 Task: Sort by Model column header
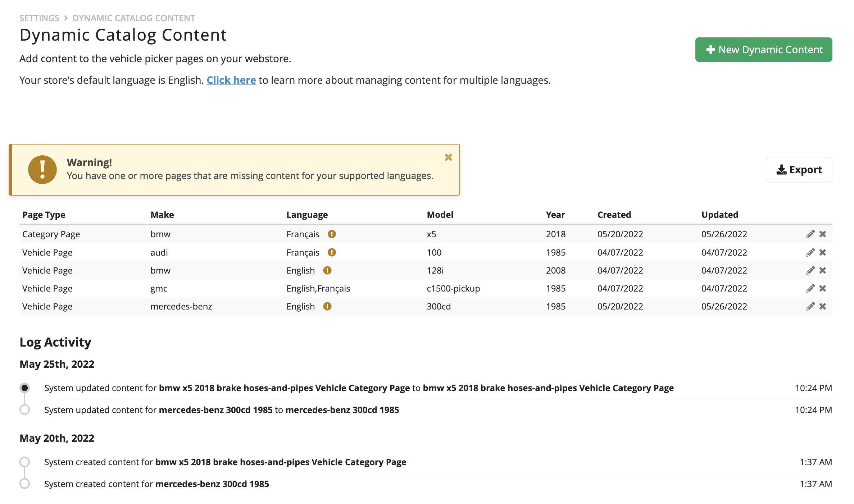[440, 215]
